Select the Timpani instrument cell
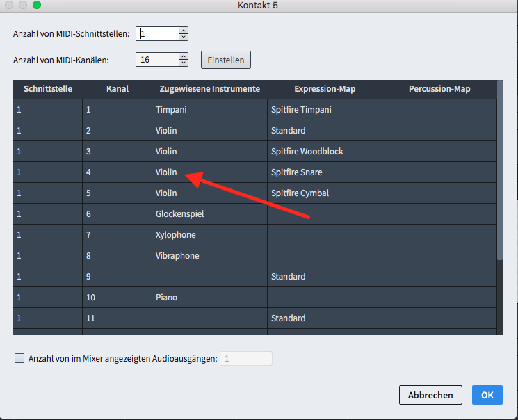Viewport: 518px width, 420px height. (210, 110)
